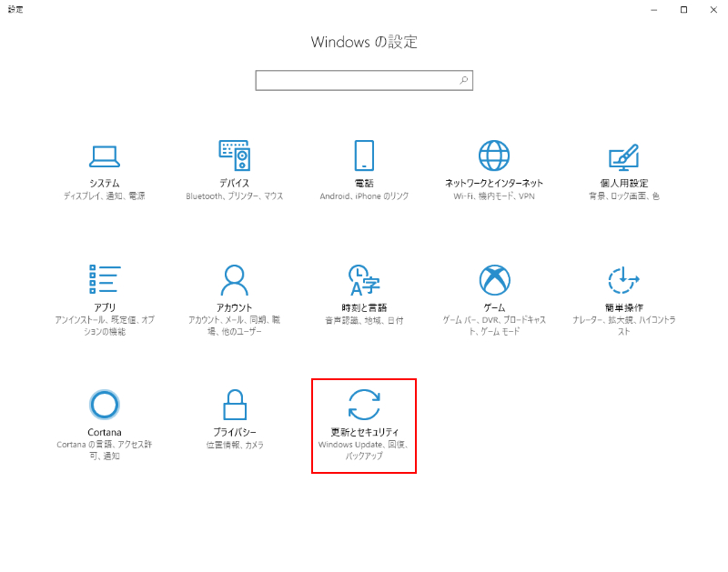Open the ネットワークとインターネット globe icon

coord(494,156)
